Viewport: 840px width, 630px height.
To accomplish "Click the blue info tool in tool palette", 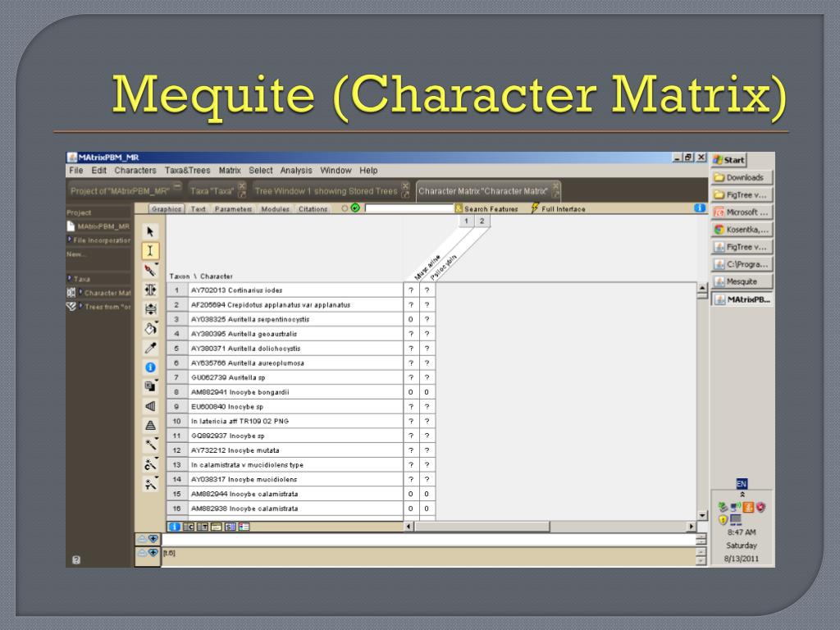I will click(x=150, y=367).
